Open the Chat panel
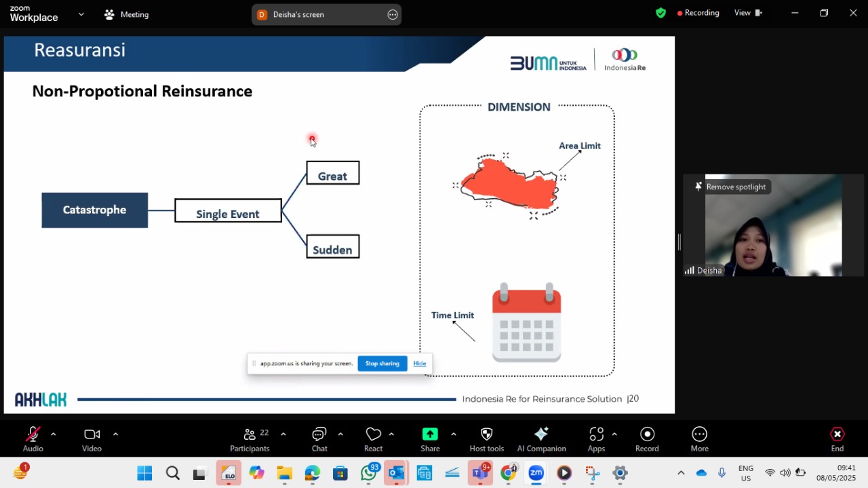 click(319, 439)
